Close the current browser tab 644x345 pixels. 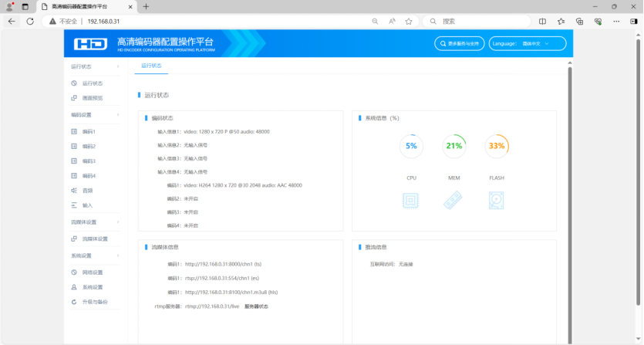130,7
